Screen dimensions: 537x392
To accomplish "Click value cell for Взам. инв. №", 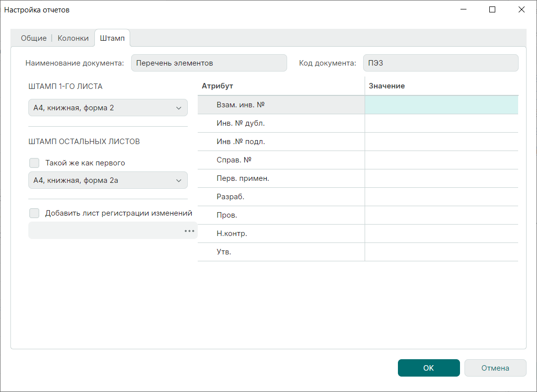I will [x=441, y=105].
